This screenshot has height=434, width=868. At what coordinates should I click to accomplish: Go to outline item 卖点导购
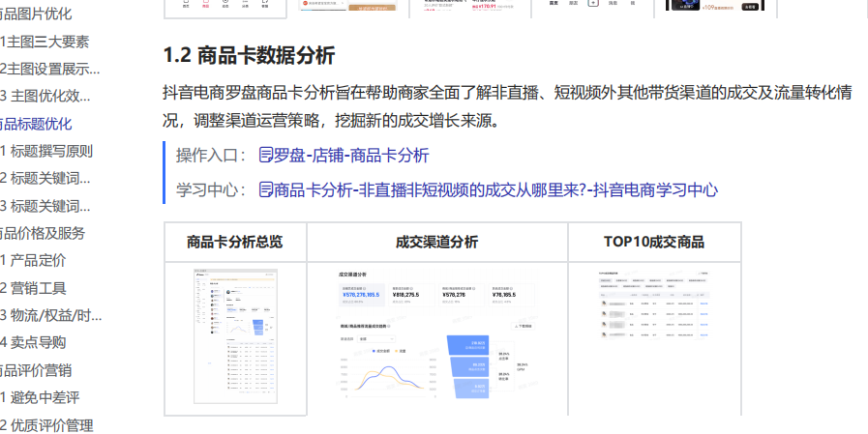pyautogui.click(x=33, y=342)
